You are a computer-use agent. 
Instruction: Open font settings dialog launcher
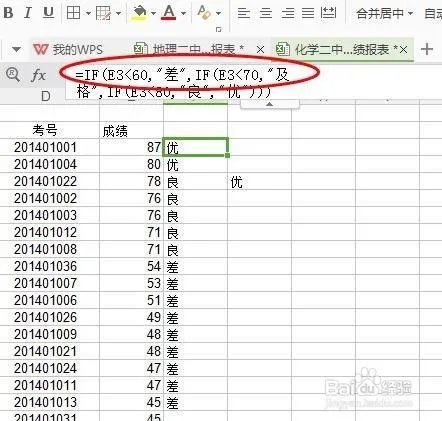[218, 29]
